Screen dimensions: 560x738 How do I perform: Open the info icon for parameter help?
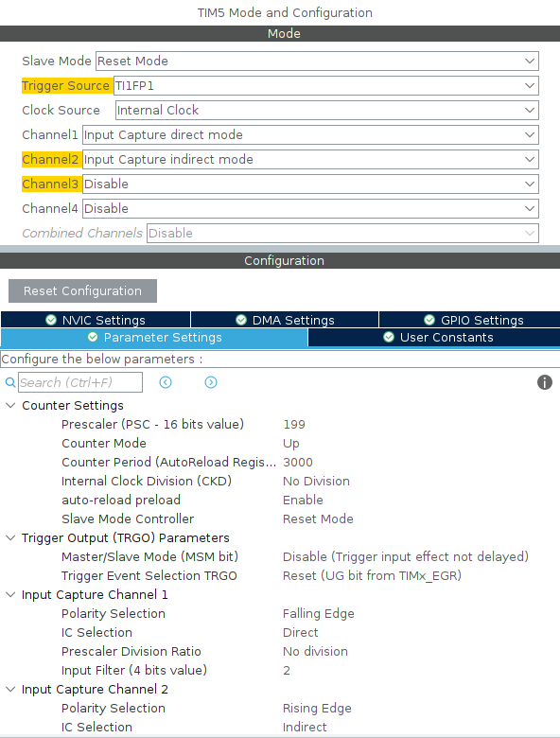click(545, 382)
